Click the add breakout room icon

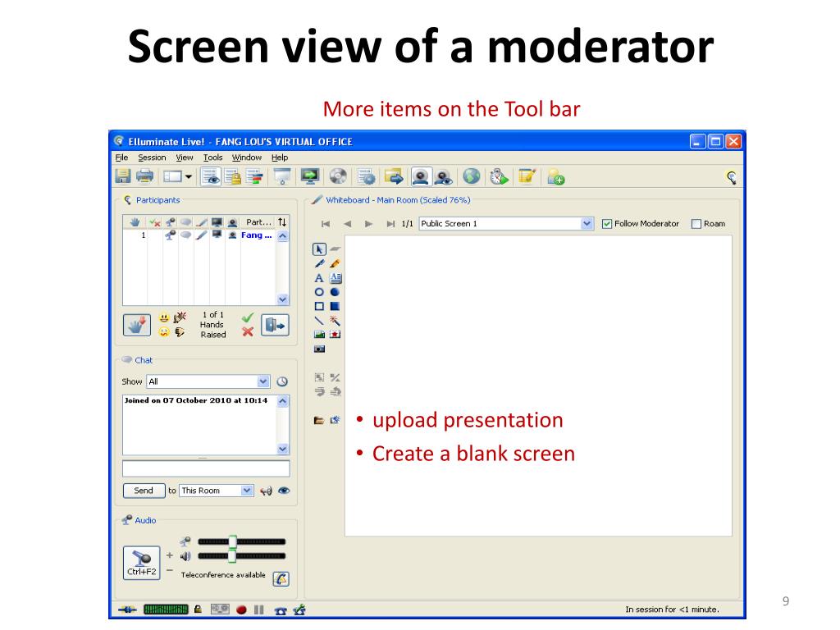click(556, 177)
